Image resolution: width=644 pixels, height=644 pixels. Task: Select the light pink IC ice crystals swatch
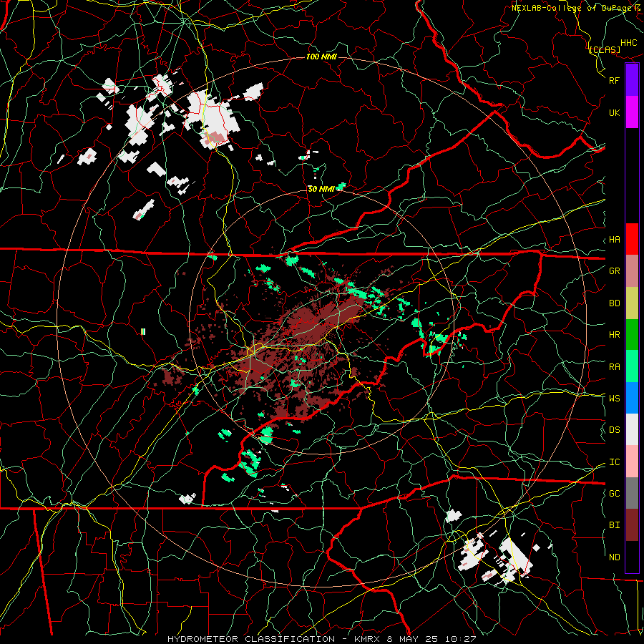632,462
